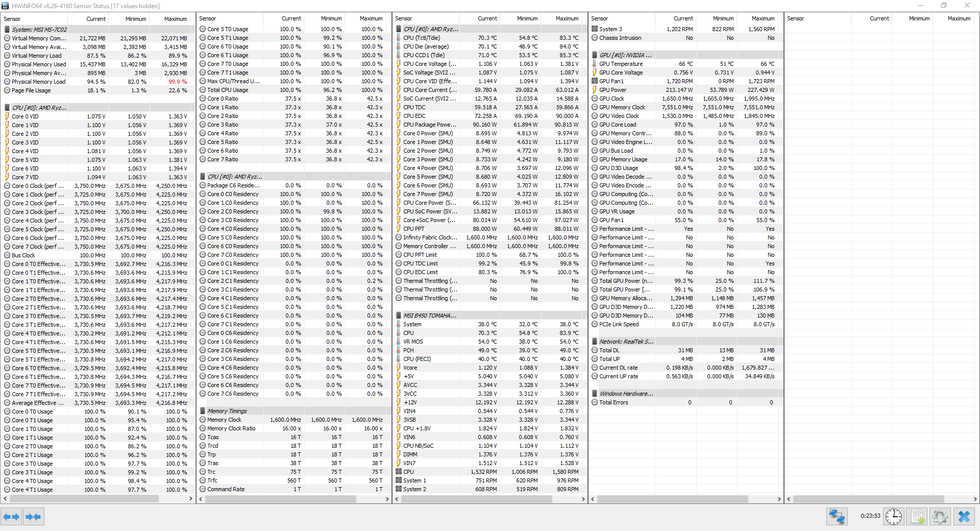Click lightning icon beside CPU Package Power

(399, 125)
